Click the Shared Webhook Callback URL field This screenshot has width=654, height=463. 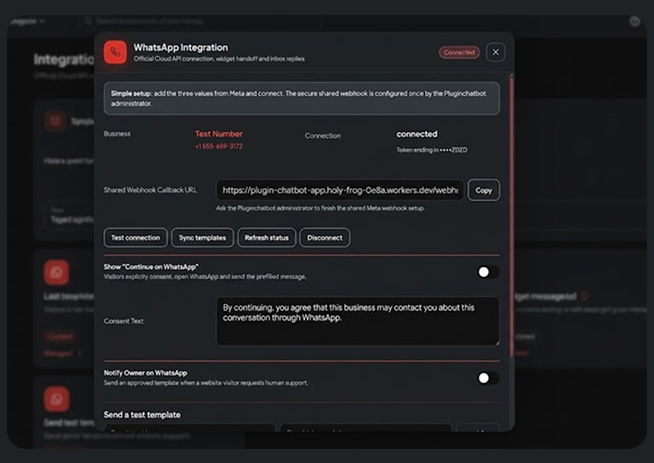(x=340, y=190)
